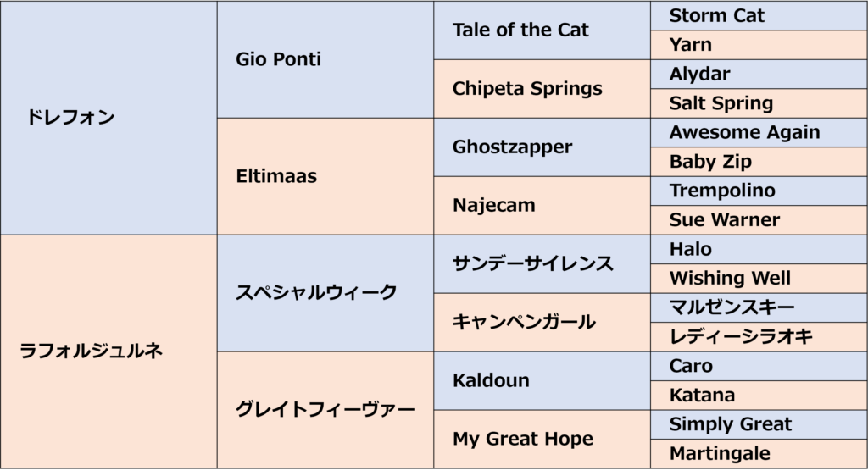Click the サンデーサイレンス cell
This screenshot has width=868, height=476.
pyautogui.click(x=542, y=263)
